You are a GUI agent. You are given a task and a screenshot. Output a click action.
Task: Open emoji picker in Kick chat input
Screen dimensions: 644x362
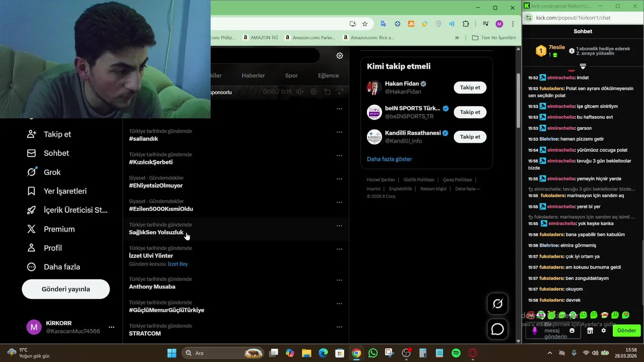[572, 330]
